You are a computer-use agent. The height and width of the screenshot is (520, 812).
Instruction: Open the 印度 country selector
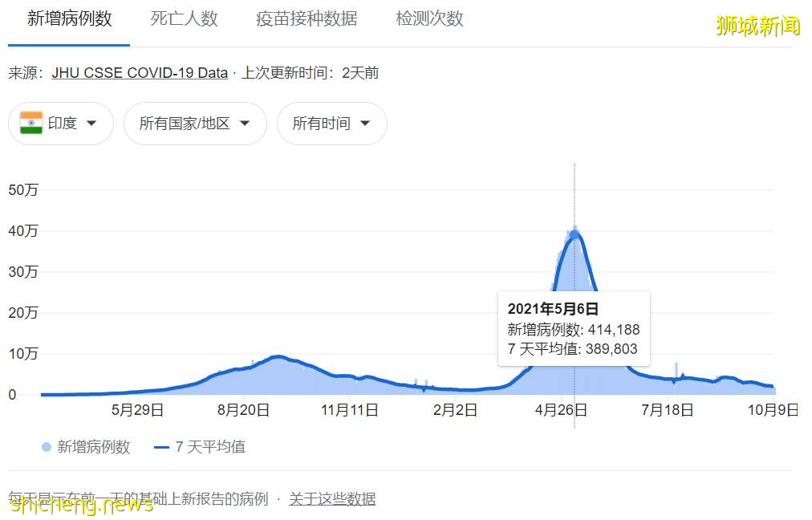[60, 124]
